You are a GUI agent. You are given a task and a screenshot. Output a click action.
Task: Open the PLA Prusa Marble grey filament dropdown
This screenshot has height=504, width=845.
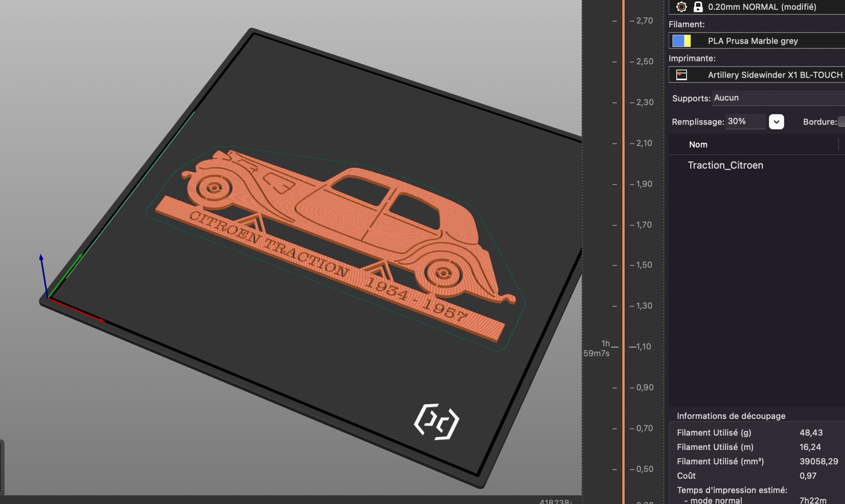753,41
